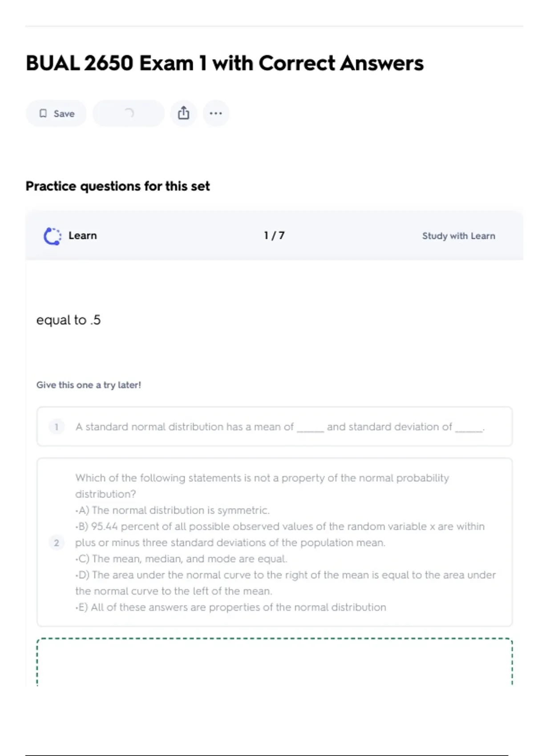Click the share icon button
534x756 pixels.
click(183, 113)
